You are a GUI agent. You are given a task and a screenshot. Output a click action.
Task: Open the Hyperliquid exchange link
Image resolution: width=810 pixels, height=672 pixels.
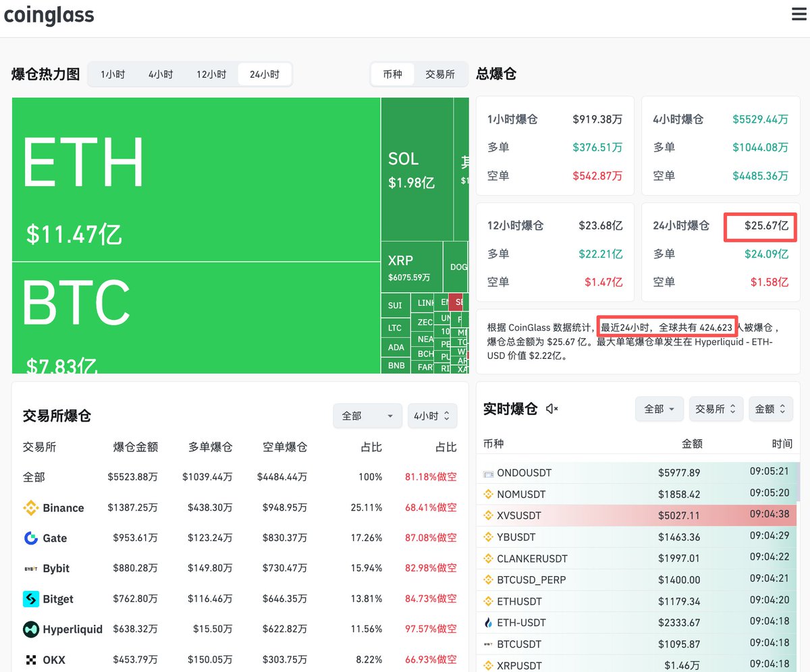click(73, 629)
